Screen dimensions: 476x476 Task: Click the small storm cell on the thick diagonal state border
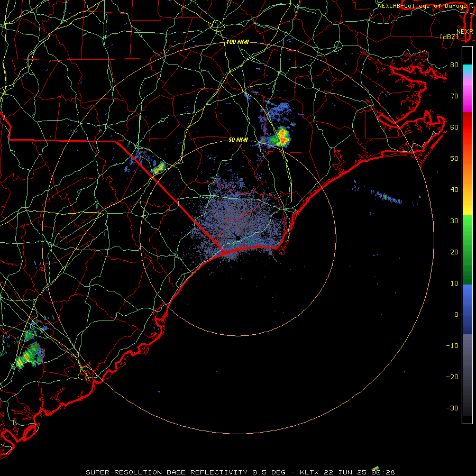click(159, 168)
